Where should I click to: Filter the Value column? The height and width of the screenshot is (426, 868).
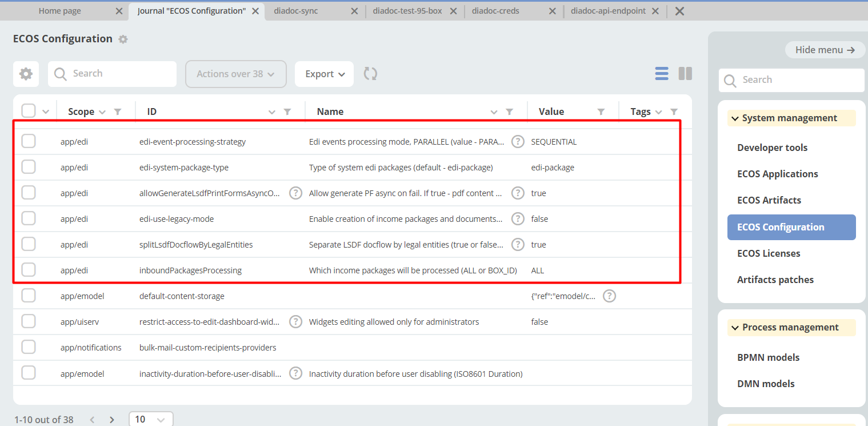601,112
